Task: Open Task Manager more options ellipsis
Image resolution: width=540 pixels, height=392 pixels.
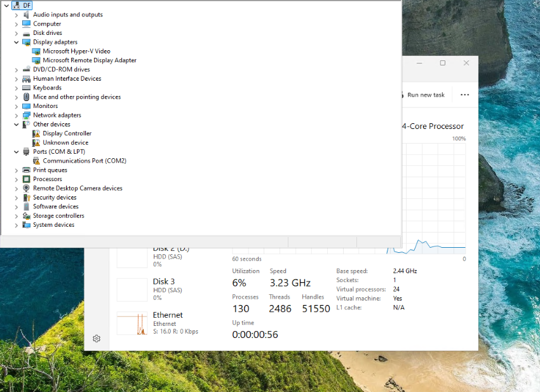Action: pos(464,95)
